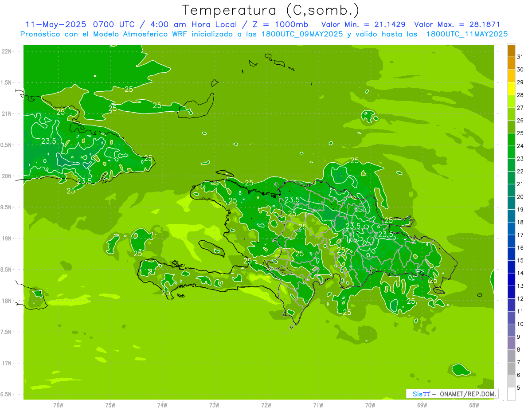The image size is (532, 411).
Task: Click the '74W' longitude label
Action: pos(162,405)
